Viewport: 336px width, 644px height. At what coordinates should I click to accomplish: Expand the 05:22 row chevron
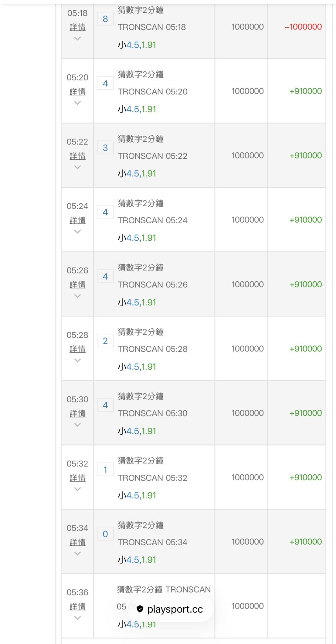[77, 167]
